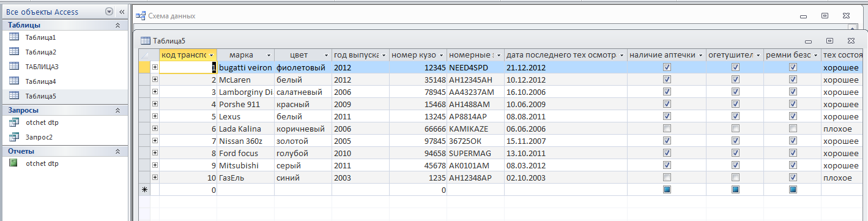This screenshot has height=221, width=868.
Task: Open Таблица1 from the navigation pane
Action: coord(41,37)
